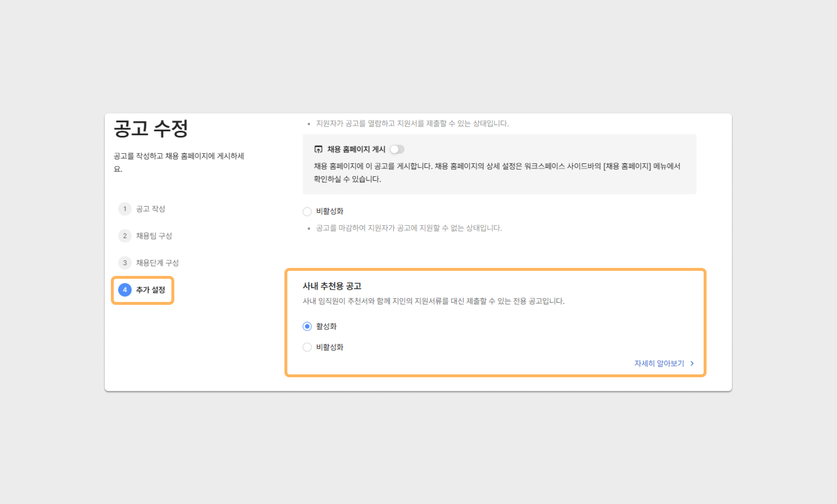Select 비활성화 radio under posting status
The image size is (837, 504).
(307, 211)
